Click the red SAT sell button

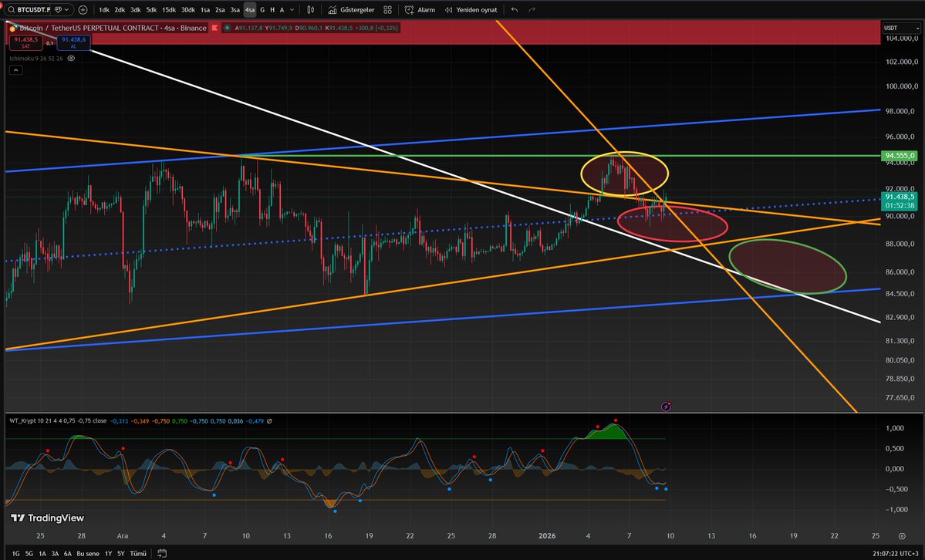(x=26, y=42)
